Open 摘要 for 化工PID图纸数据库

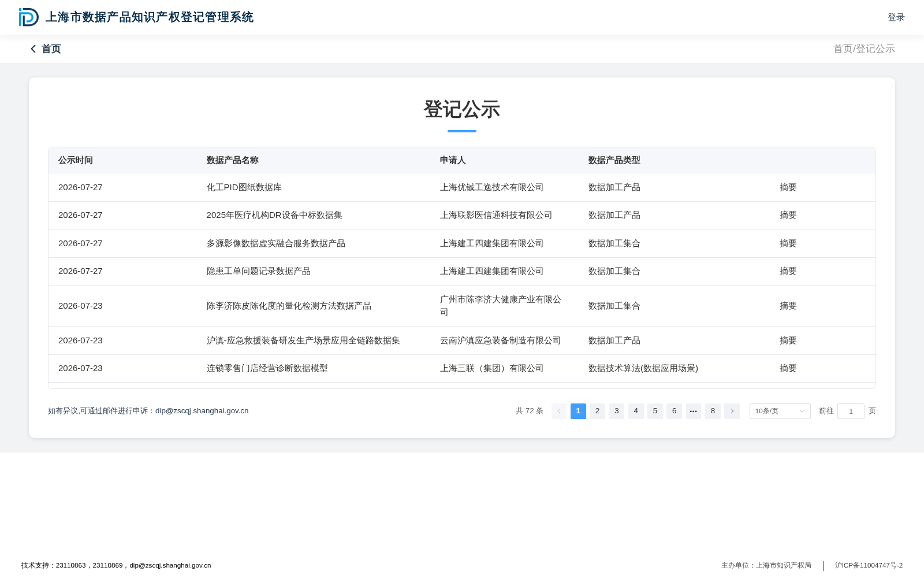pyautogui.click(x=788, y=187)
